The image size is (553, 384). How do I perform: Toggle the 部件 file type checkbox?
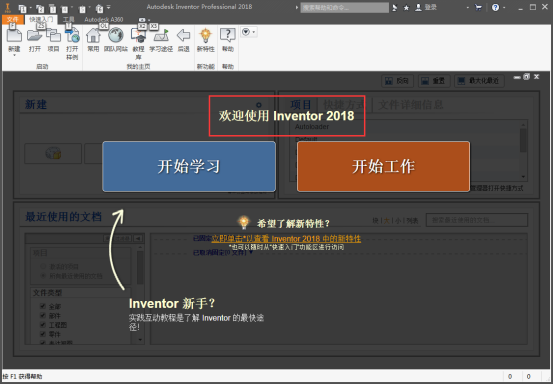43,315
